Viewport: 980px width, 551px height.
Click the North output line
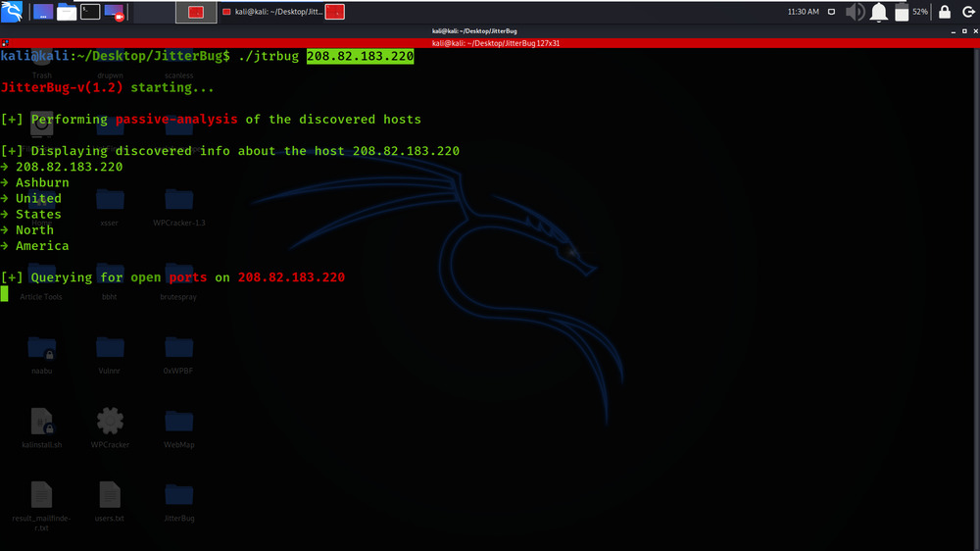(x=26, y=230)
